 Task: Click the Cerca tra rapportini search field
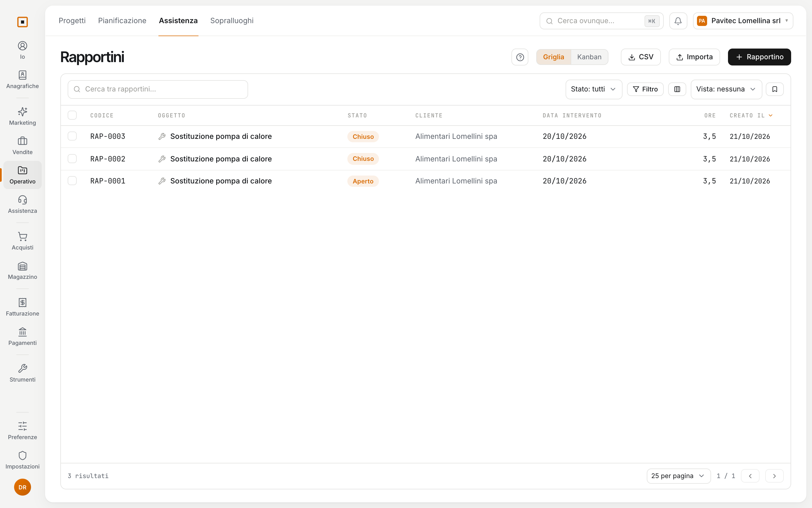pos(158,89)
